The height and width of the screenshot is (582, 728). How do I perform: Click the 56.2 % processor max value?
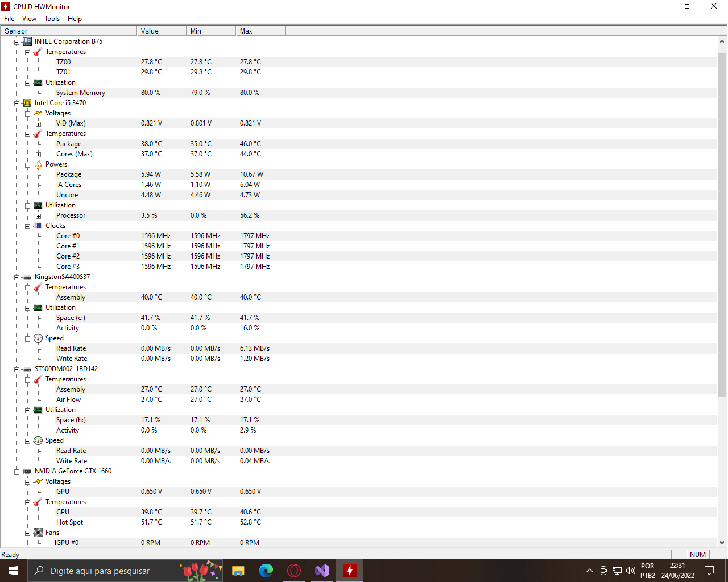249,215
